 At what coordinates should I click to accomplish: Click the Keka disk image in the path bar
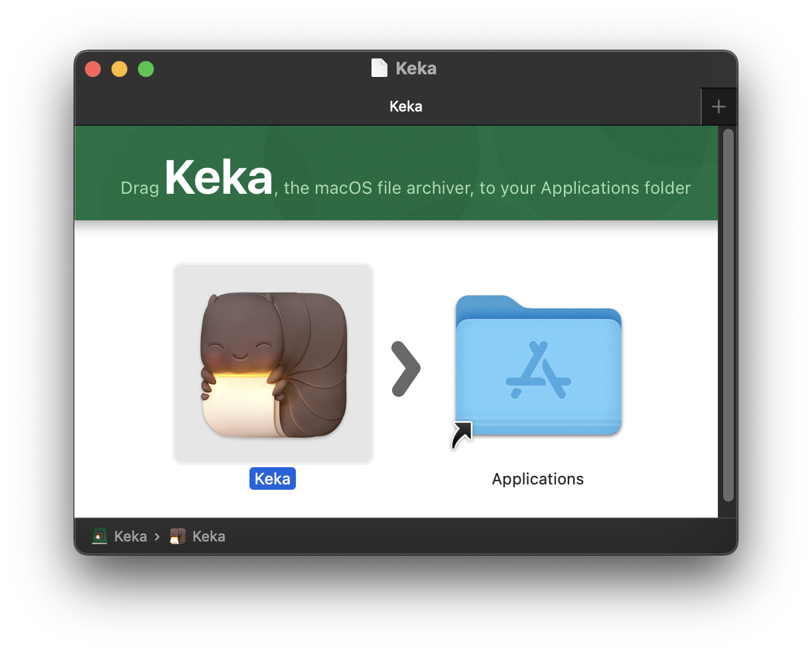tap(120, 536)
